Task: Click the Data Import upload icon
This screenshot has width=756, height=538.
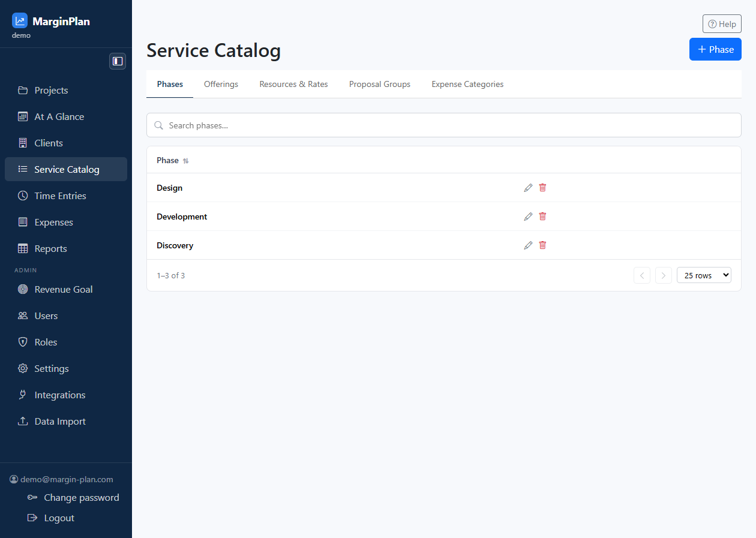Action: tap(23, 421)
